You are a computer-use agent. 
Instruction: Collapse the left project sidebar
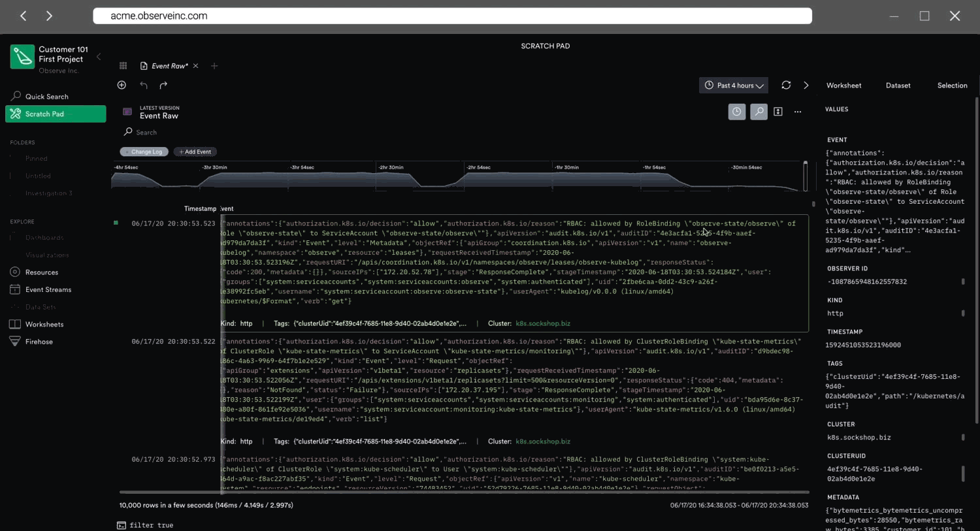(99, 57)
